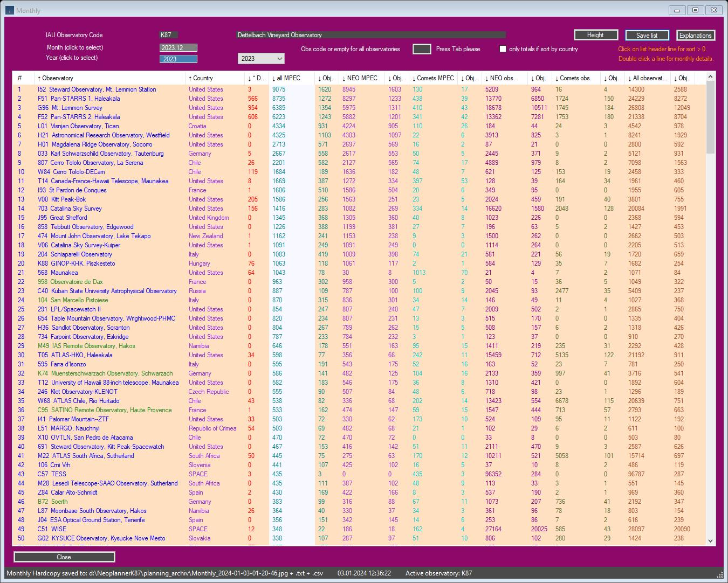Select row 'M49 IAS Remote Observatory, Hakos'

[x=359, y=346]
